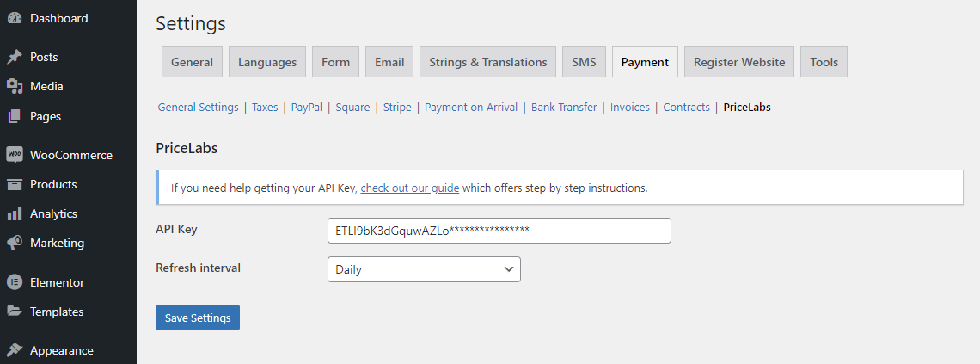Open the Payment on Arrival link
Screen dimensions: 980x364
(471, 107)
